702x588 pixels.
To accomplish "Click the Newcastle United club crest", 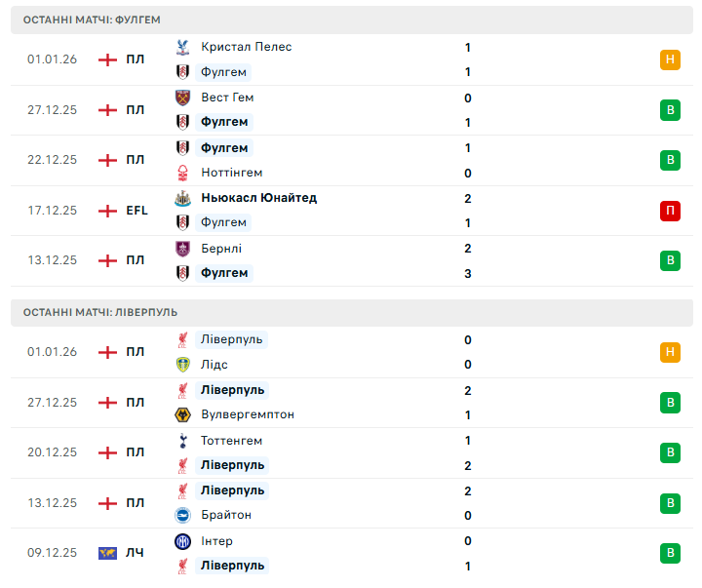I will 181,198.
